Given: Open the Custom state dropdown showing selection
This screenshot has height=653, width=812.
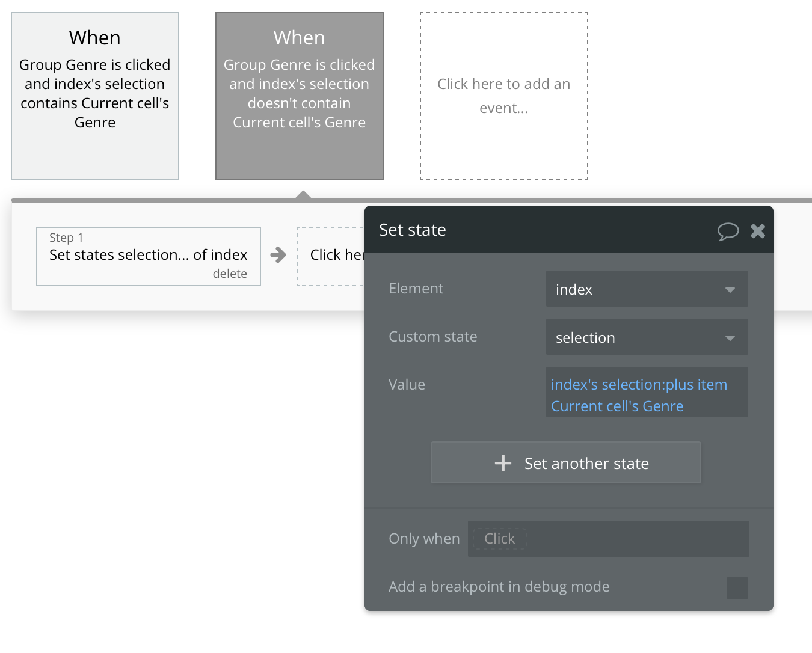Looking at the screenshot, I should [x=638, y=337].
